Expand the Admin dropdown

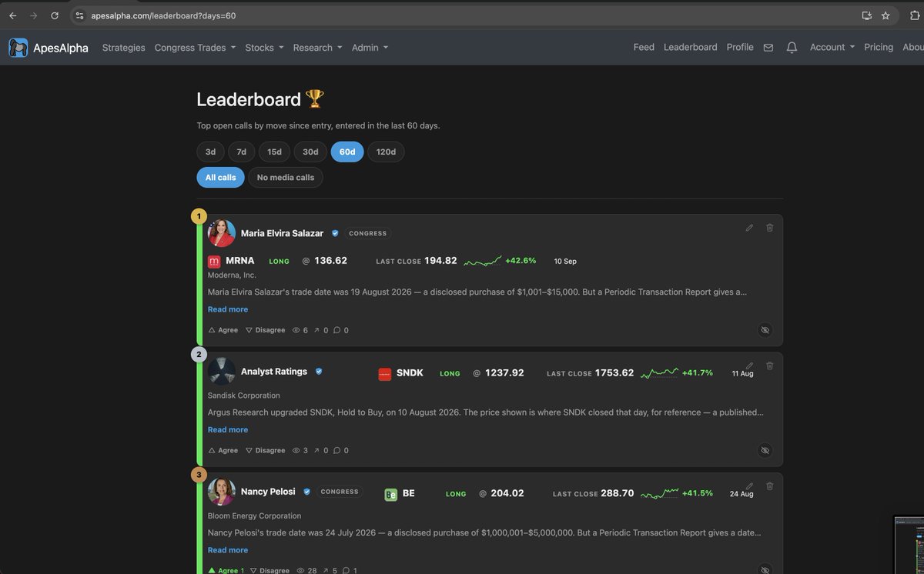tap(370, 48)
